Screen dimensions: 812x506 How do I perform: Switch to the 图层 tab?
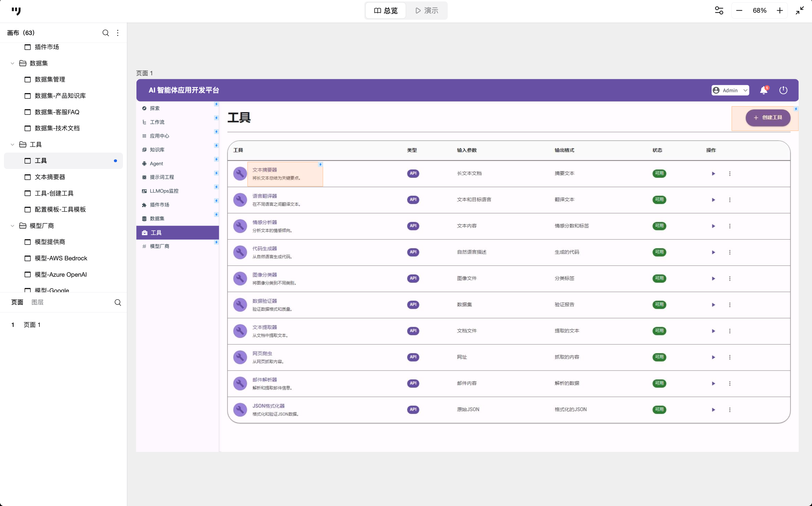tap(37, 303)
